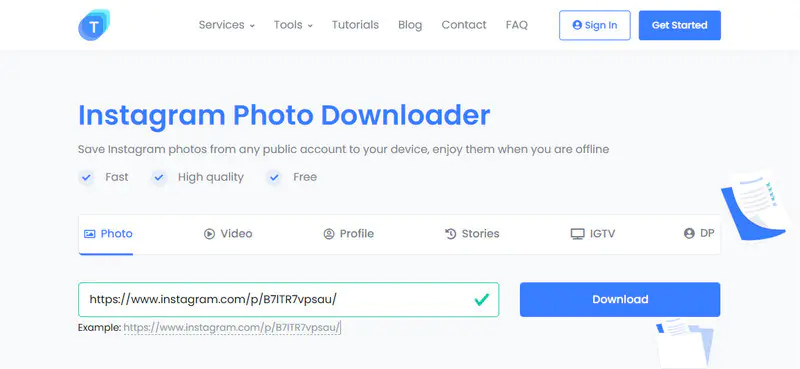Click the Sign In button
This screenshot has height=369, width=800.
click(595, 25)
